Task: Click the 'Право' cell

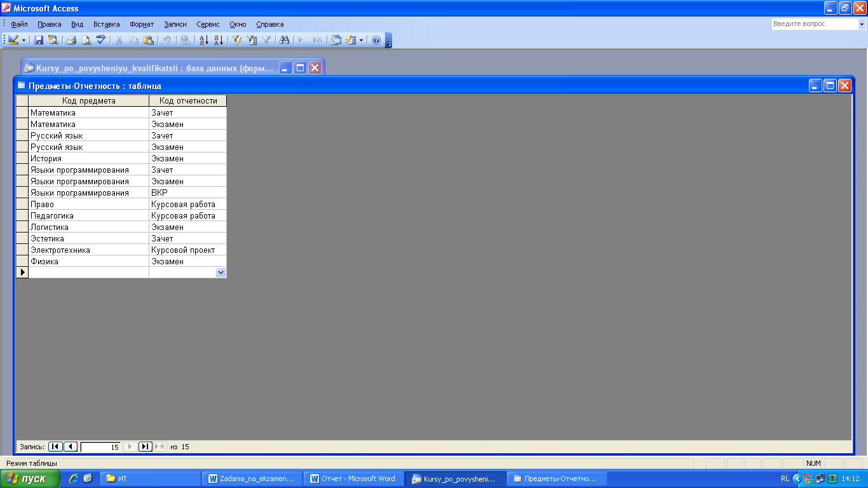Action: [x=89, y=204]
